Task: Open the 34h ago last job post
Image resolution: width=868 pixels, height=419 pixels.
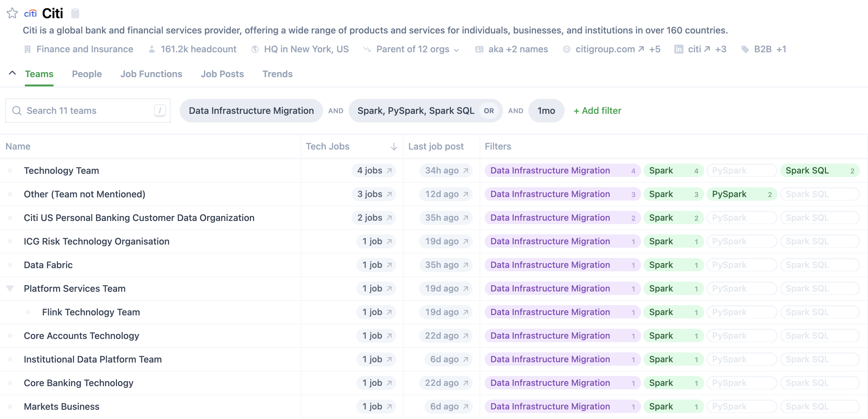Action: [x=446, y=171]
